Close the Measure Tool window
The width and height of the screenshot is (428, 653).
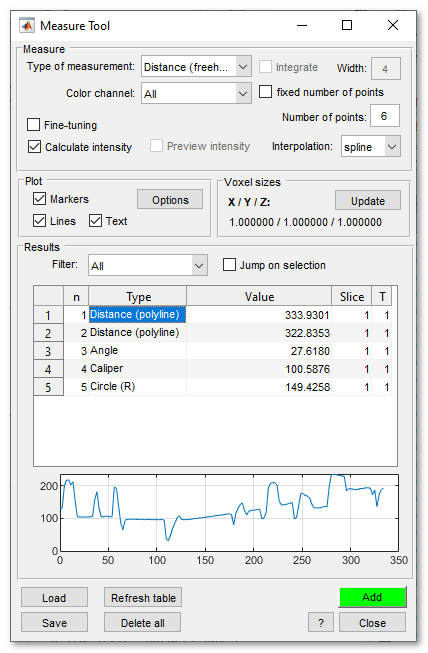click(x=393, y=25)
